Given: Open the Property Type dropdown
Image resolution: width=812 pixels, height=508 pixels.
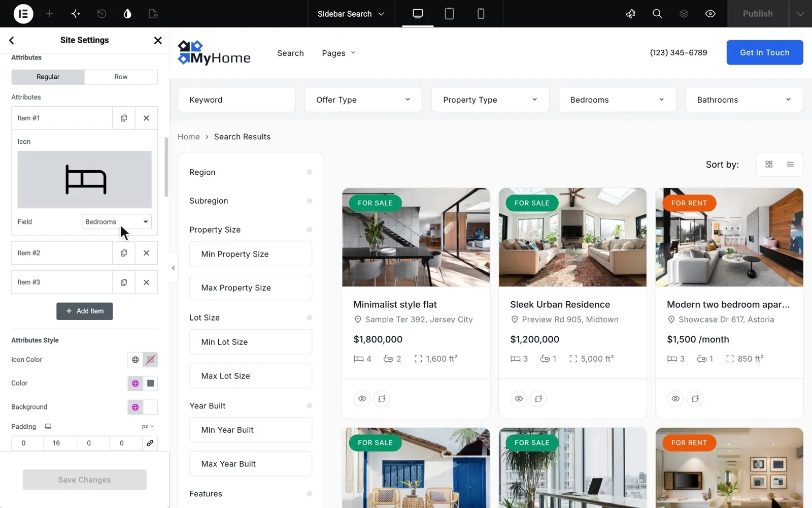Looking at the screenshot, I should (490, 100).
